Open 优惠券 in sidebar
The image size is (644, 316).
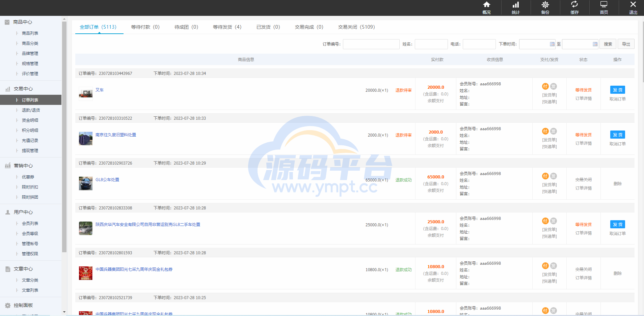coord(28,177)
